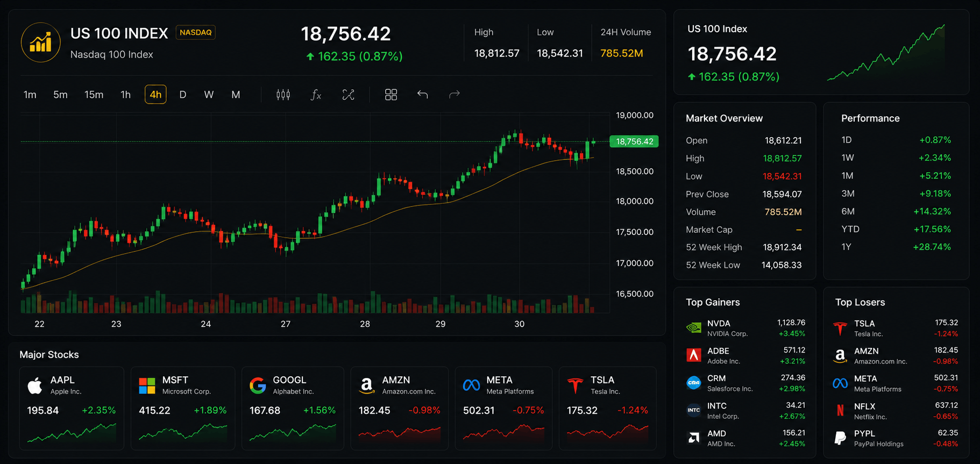Select the 1h timeframe

(125, 95)
